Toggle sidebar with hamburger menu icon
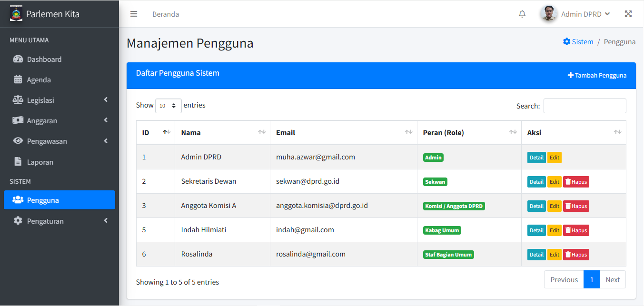 (134, 14)
